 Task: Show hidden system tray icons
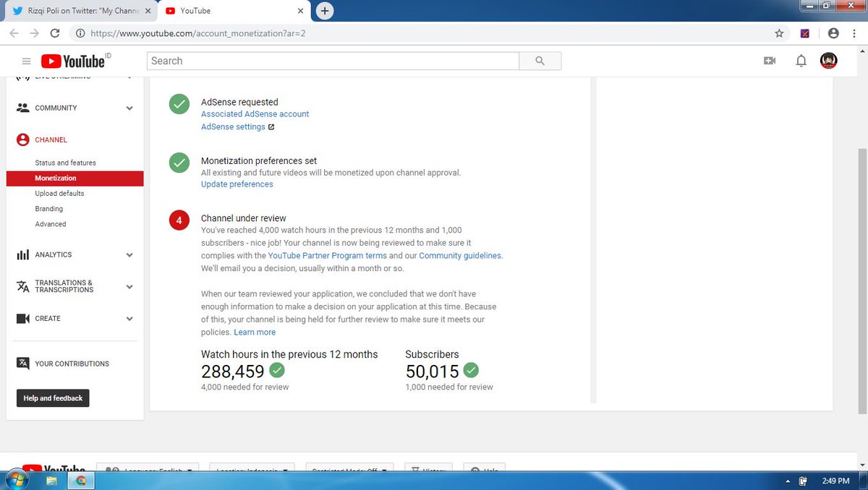[x=787, y=481]
